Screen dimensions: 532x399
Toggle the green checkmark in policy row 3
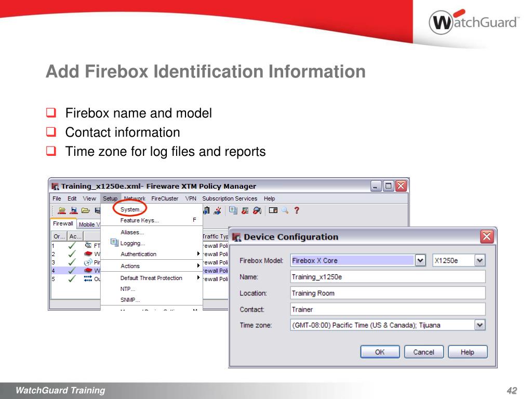tap(72, 262)
